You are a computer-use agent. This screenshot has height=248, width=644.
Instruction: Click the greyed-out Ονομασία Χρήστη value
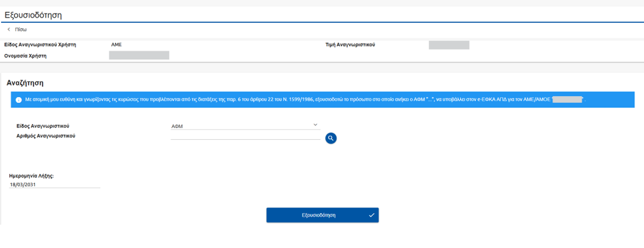(x=139, y=55)
